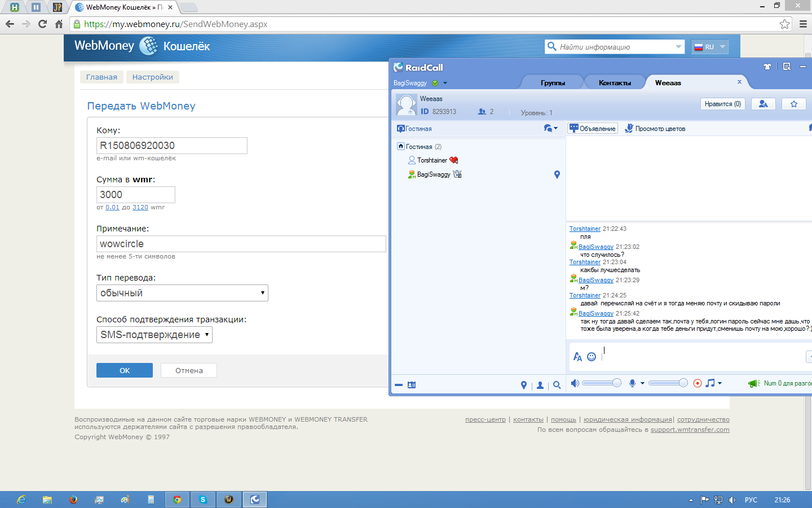
Task: Open Firefox from the taskbar
Action: [x=73, y=500]
